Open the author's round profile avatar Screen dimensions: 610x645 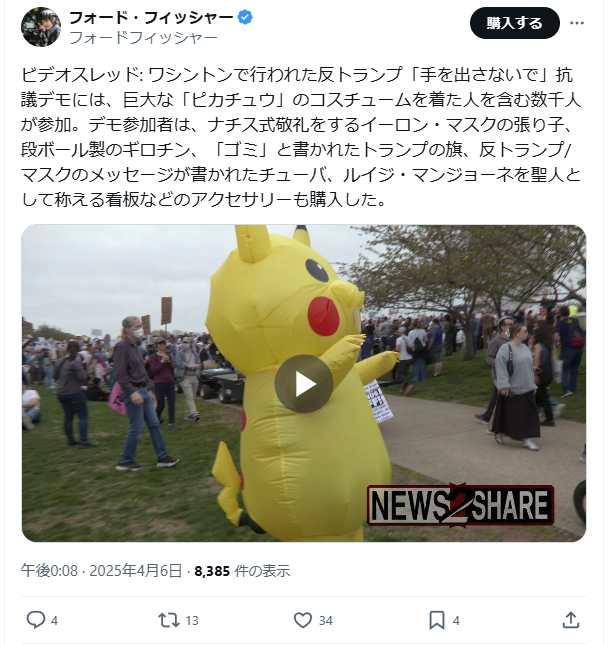pos(41,27)
